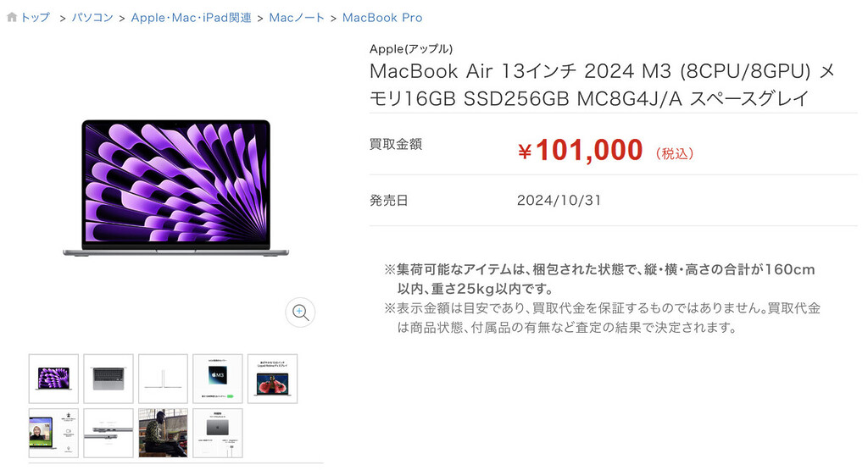This screenshot has height=470, width=868.
Task: Click the ¥101,000 buyback price
Action: click(580, 150)
